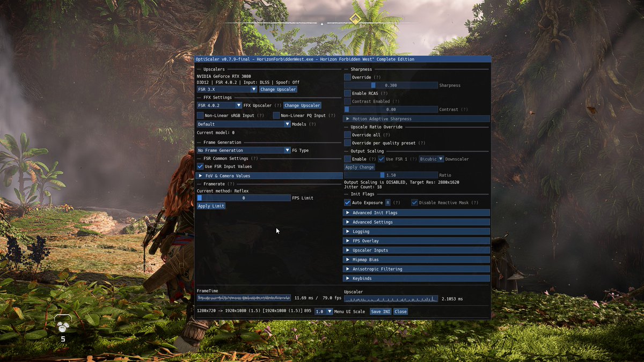644x362 pixels.
Task: Click the Upscaler timing graph
Action: [391, 299]
